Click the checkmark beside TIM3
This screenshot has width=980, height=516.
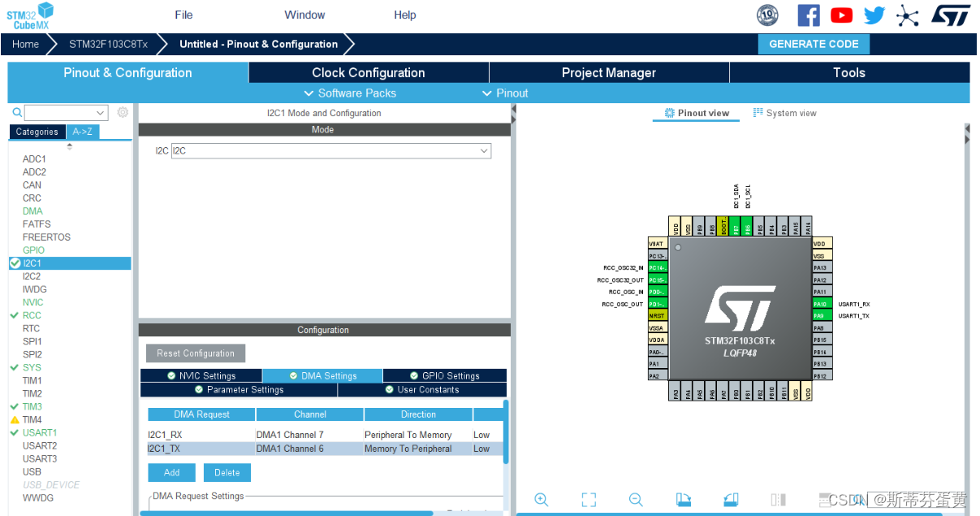coord(15,406)
